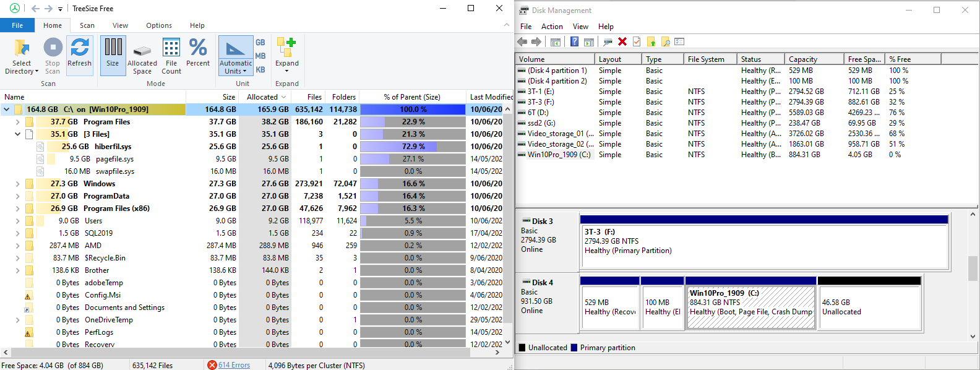Click Back arrow in Disk Management toolbar
The image size is (980, 370).
click(522, 41)
